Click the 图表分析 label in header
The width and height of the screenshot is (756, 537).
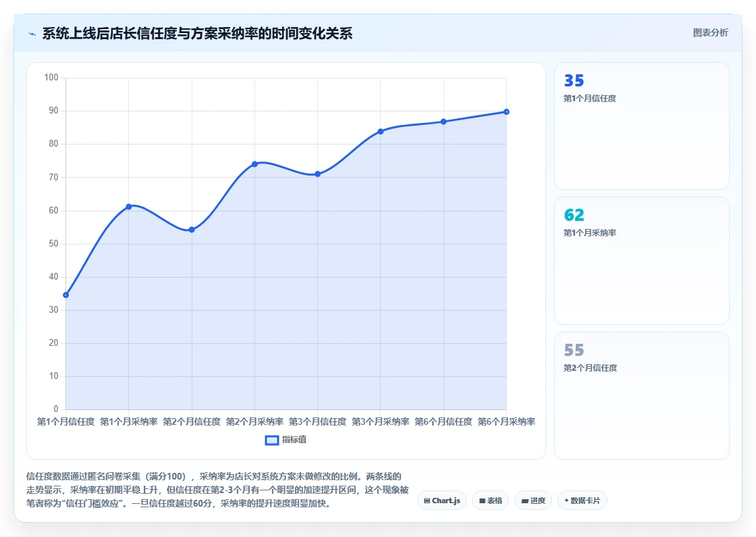[710, 33]
